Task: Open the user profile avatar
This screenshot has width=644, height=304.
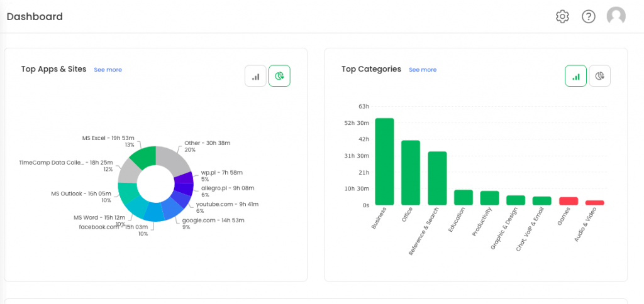Action: pyautogui.click(x=616, y=16)
